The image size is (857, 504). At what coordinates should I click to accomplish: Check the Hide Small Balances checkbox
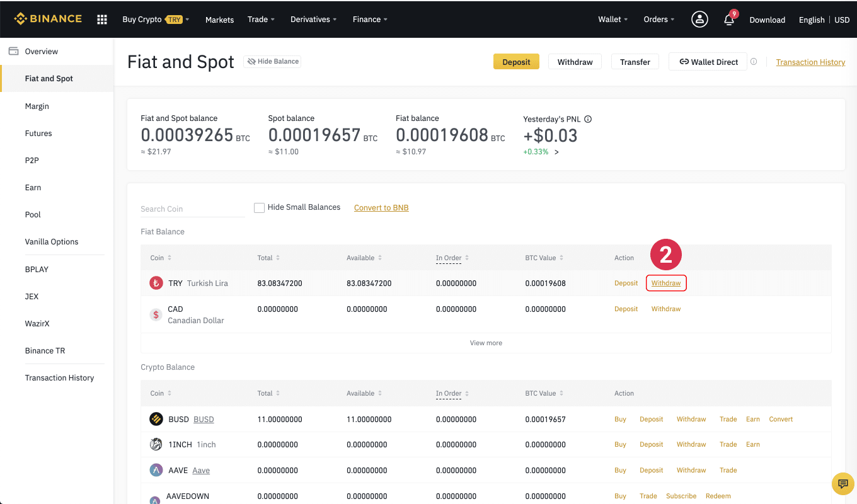[x=259, y=208]
